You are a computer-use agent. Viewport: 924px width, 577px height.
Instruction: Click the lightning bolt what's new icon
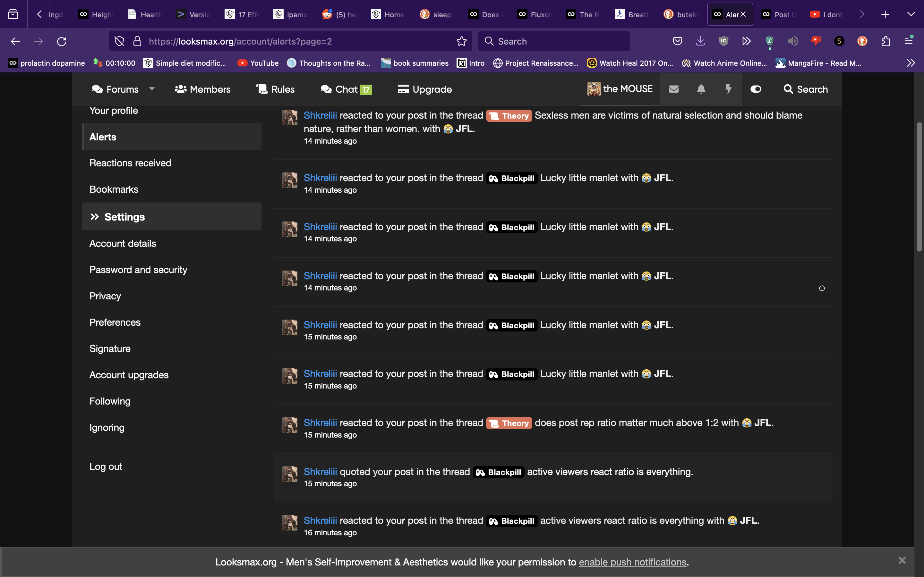pyautogui.click(x=728, y=89)
